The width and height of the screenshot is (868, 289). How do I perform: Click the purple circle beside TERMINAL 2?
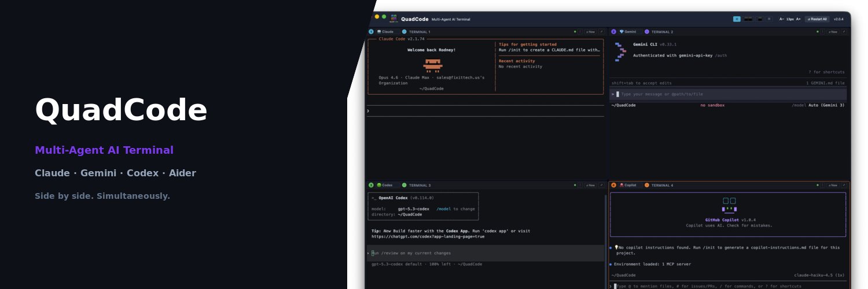pyautogui.click(x=646, y=32)
